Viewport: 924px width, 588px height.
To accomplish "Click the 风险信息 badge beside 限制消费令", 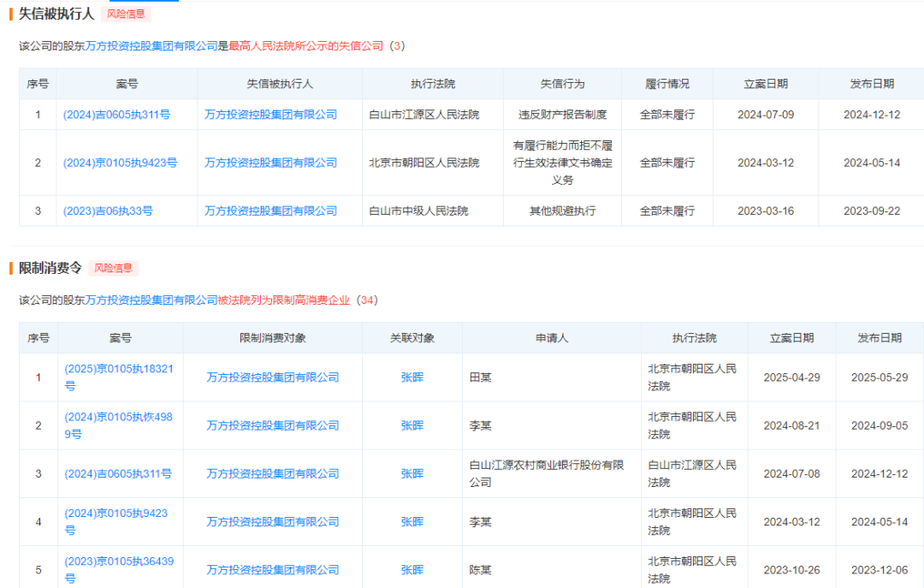I will coord(114,267).
